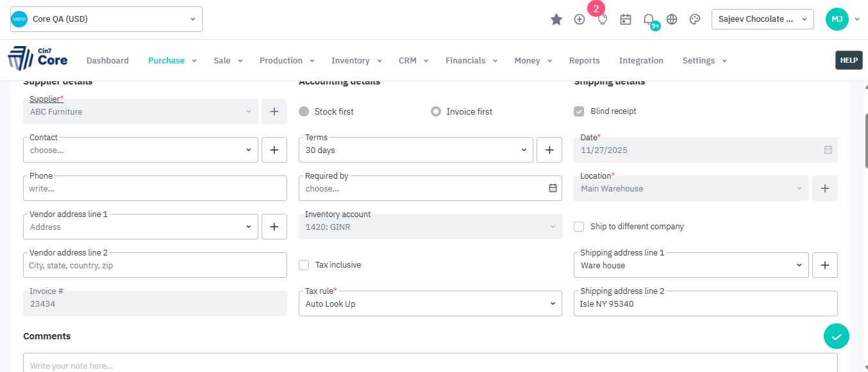This screenshot has width=868, height=372.
Task: Click the HELP button
Action: [x=848, y=60]
